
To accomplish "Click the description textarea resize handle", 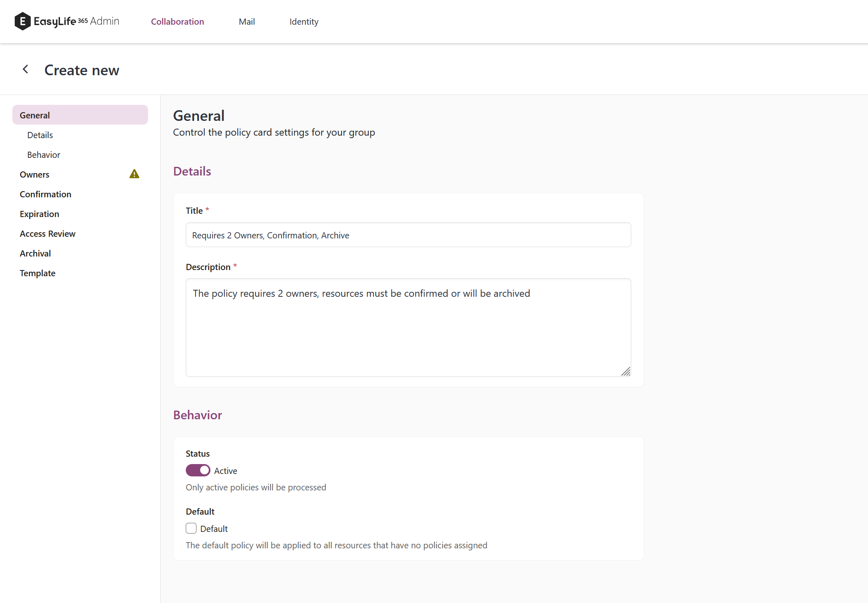I will 626,372.
